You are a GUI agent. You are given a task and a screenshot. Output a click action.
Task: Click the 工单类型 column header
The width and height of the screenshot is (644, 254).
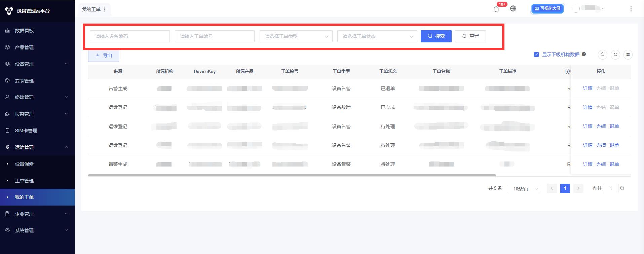coord(341,71)
